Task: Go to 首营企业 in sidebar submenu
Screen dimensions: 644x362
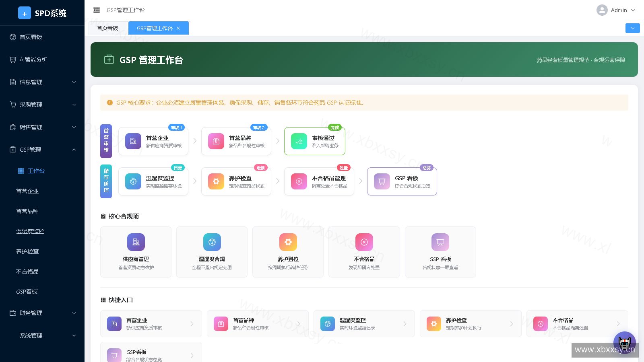Action: [x=42, y=191]
